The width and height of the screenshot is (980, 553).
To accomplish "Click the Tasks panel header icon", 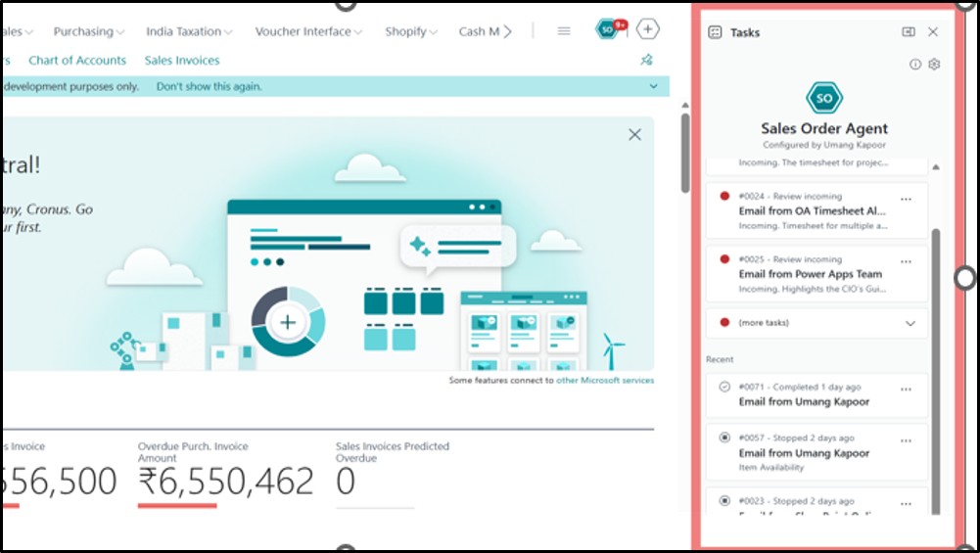I will coord(715,32).
